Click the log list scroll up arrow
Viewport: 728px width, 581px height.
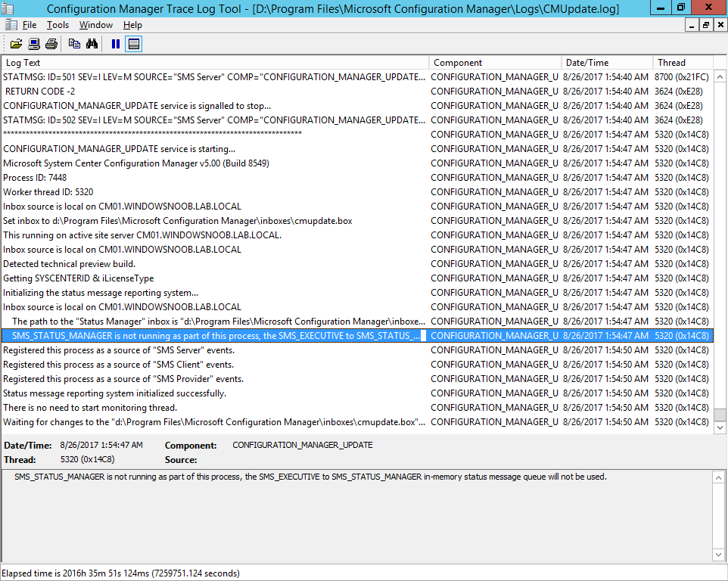pos(720,76)
